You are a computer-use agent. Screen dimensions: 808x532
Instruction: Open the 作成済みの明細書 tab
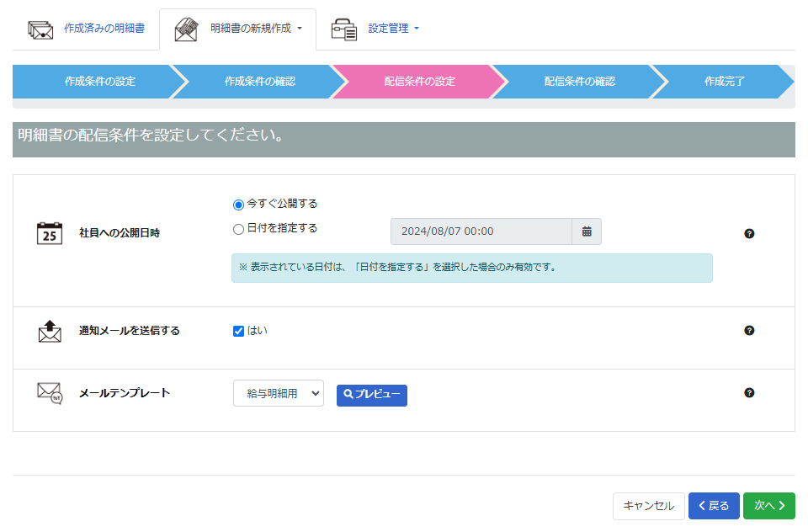104,29
